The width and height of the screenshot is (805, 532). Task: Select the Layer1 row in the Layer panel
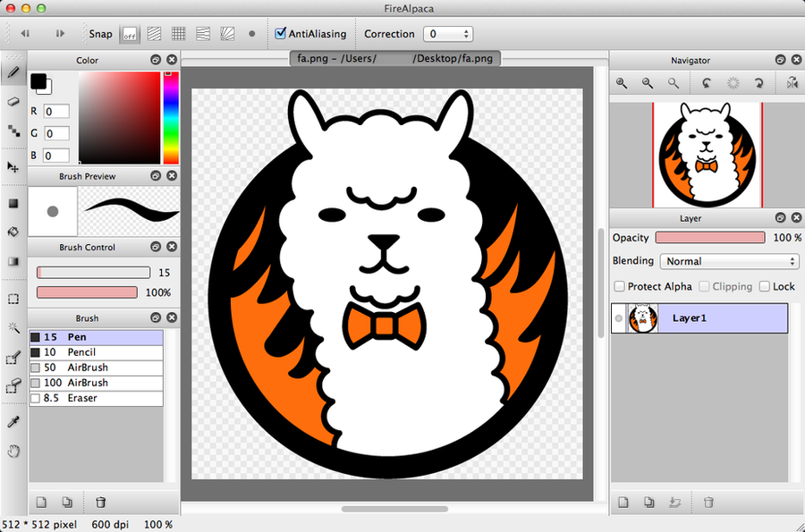pyautogui.click(x=699, y=318)
